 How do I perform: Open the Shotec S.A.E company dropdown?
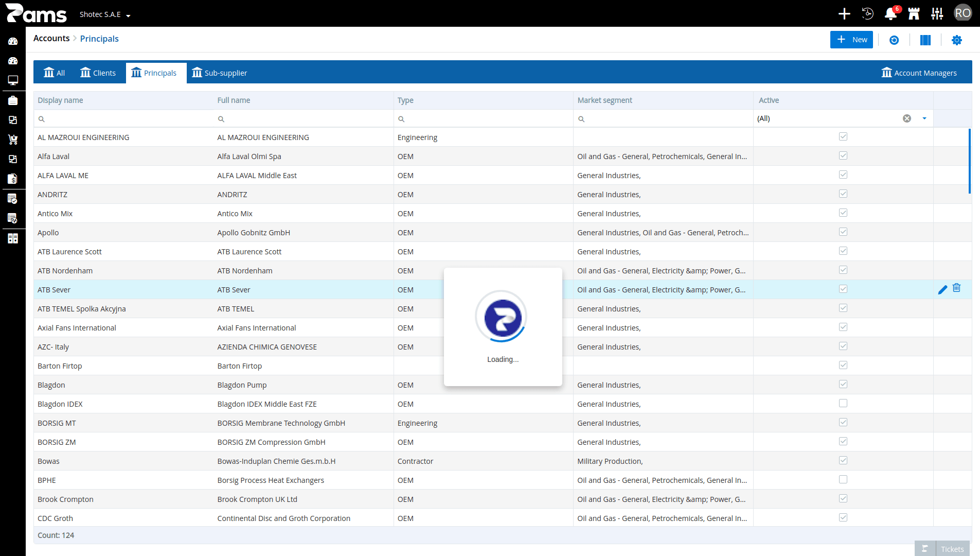(x=105, y=14)
